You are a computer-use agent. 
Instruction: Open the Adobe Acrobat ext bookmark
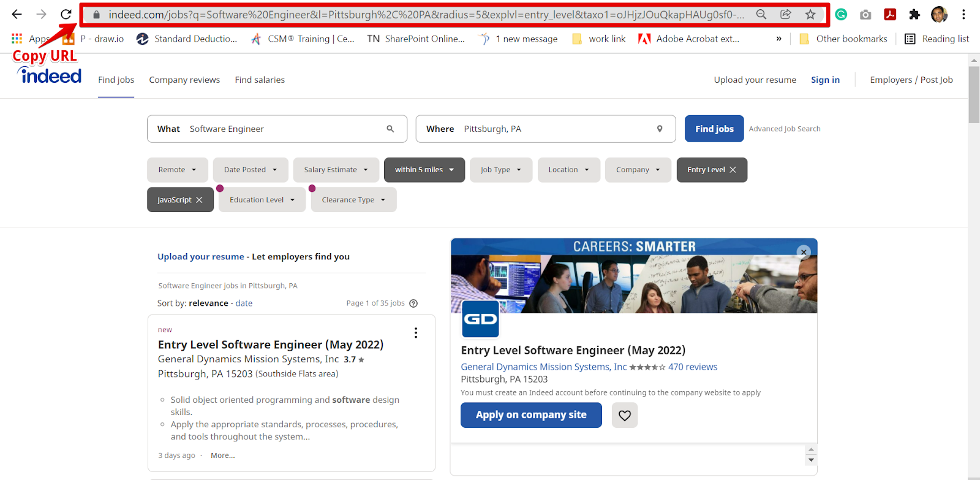click(688, 39)
